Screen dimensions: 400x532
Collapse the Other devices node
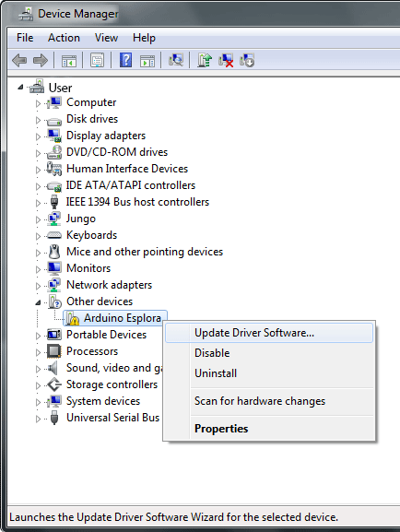(38, 302)
